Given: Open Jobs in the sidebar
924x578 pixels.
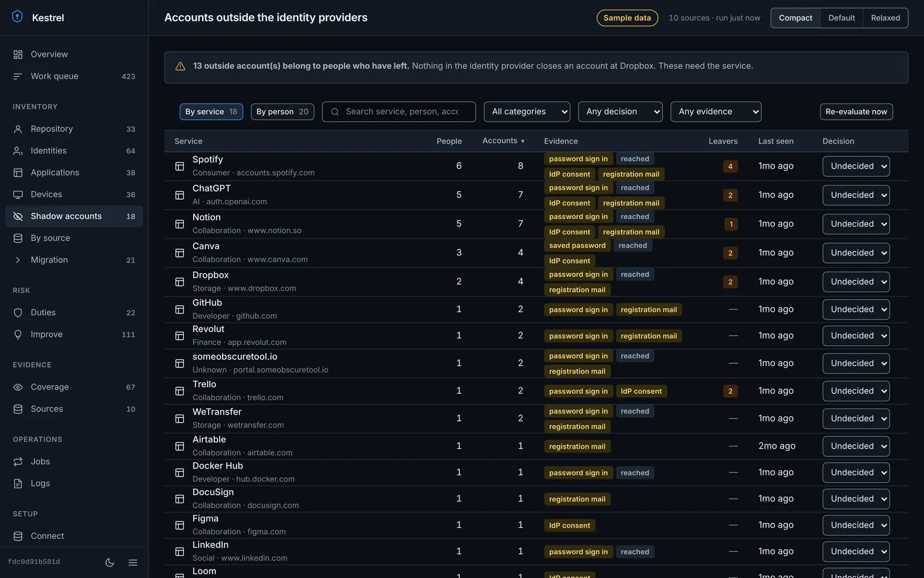Looking at the screenshot, I should pyautogui.click(x=74, y=461).
